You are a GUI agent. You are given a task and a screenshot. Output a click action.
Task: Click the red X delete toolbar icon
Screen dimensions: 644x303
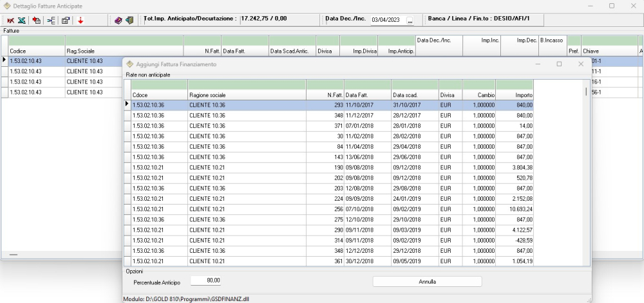click(x=11, y=20)
